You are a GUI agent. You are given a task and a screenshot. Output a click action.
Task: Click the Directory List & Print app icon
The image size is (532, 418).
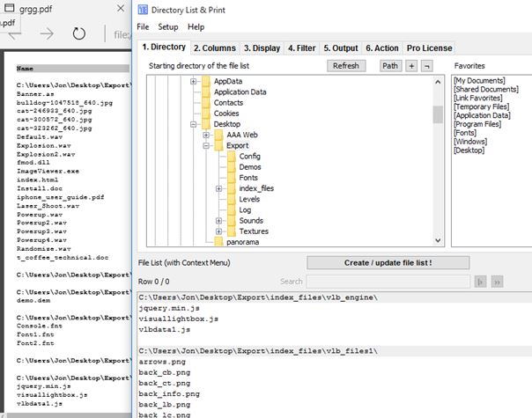[x=142, y=10]
